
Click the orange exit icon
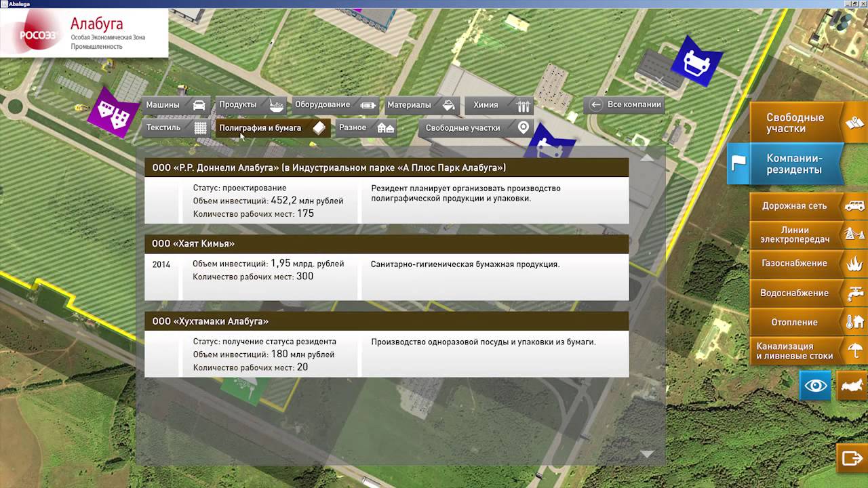[852, 458]
